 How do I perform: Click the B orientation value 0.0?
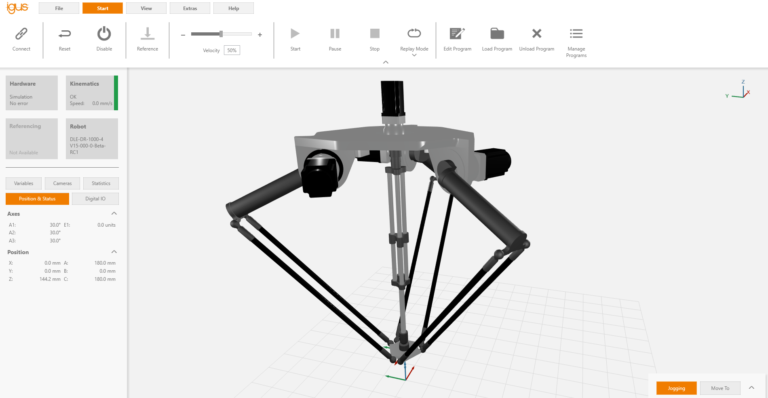click(107, 271)
